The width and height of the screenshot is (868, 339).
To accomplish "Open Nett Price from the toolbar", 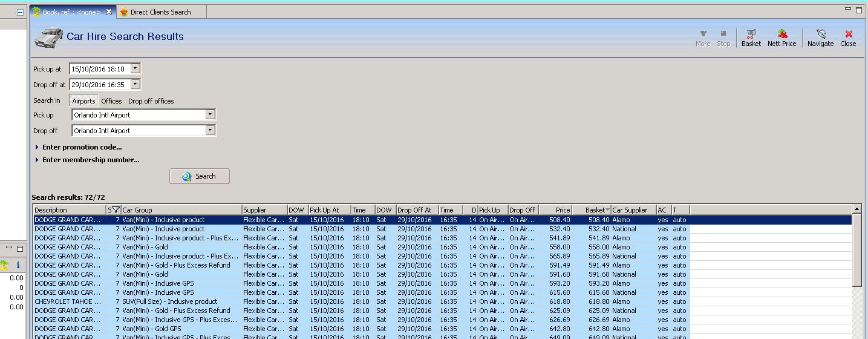I will (x=782, y=37).
